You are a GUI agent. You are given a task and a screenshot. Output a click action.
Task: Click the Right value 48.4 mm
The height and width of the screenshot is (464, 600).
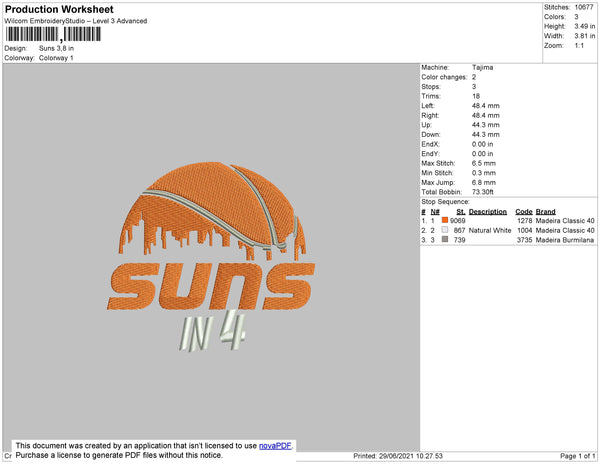click(x=486, y=116)
